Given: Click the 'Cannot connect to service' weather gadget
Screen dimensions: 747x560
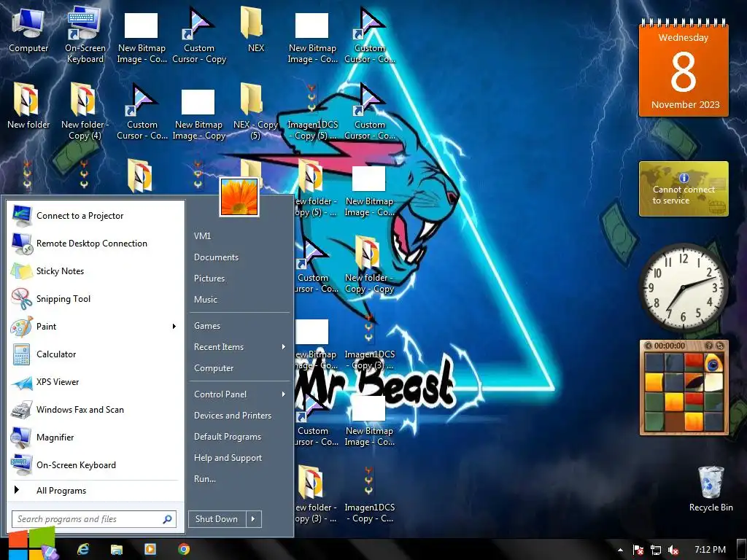Looking at the screenshot, I should pos(684,189).
